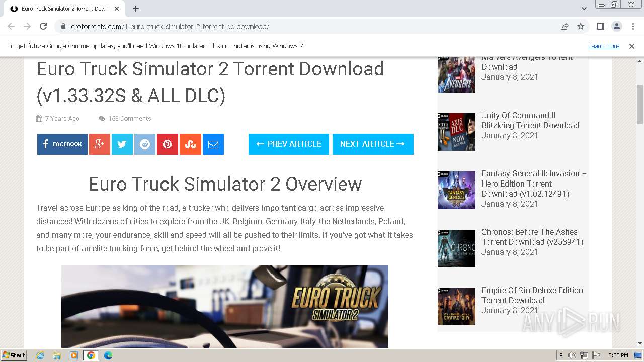The image size is (644, 362).
Task: Share article on Twitter icon
Action: pos(122,144)
